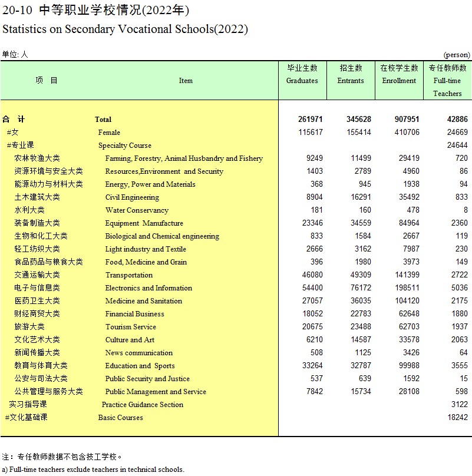Select Basic Courses teachers value 18242
The height and width of the screenshot is (476, 472).
pos(457,418)
